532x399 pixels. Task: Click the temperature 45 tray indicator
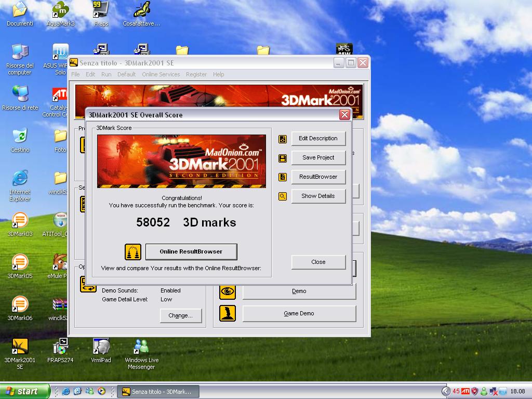point(456,391)
